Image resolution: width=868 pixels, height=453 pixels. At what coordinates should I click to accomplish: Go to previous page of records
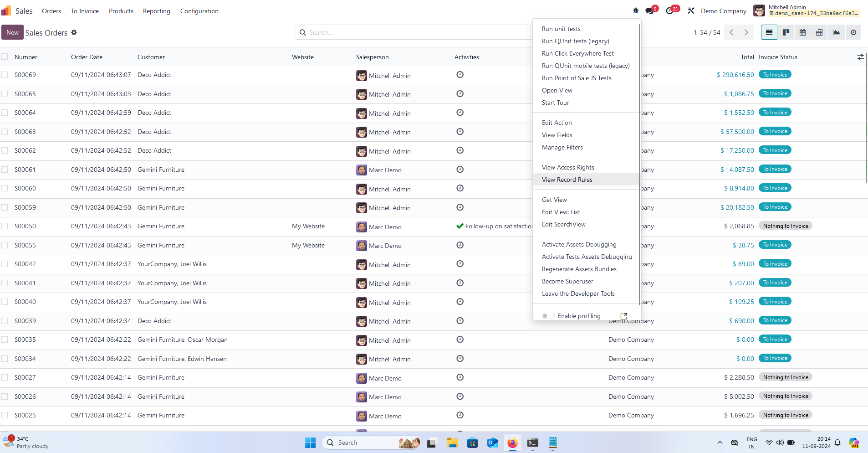[731, 32]
